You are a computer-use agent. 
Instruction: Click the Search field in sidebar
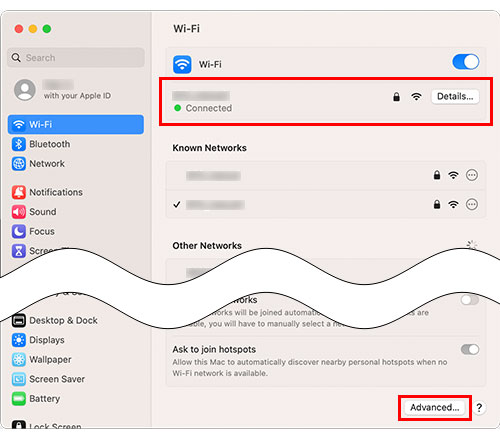(76, 58)
